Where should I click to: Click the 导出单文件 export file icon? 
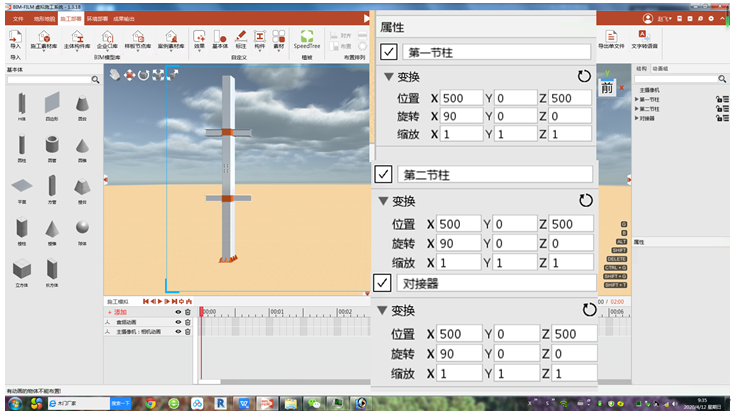611,40
